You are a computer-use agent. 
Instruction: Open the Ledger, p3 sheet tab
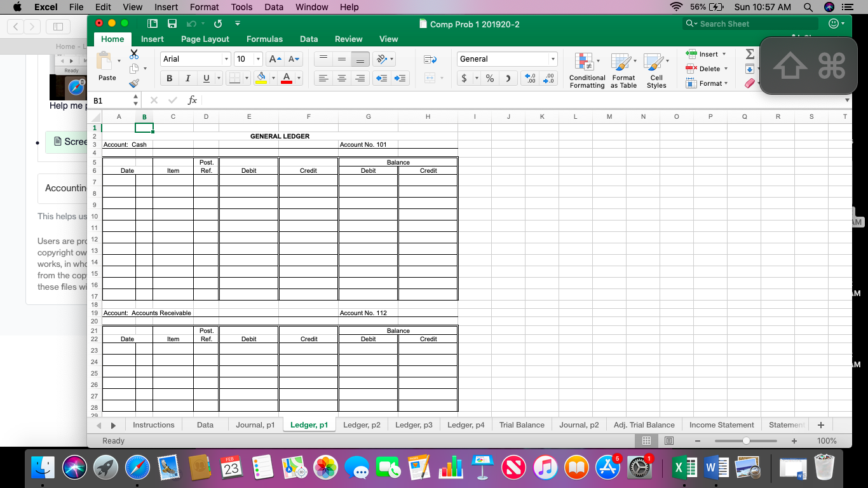pyautogui.click(x=414, y=424)
